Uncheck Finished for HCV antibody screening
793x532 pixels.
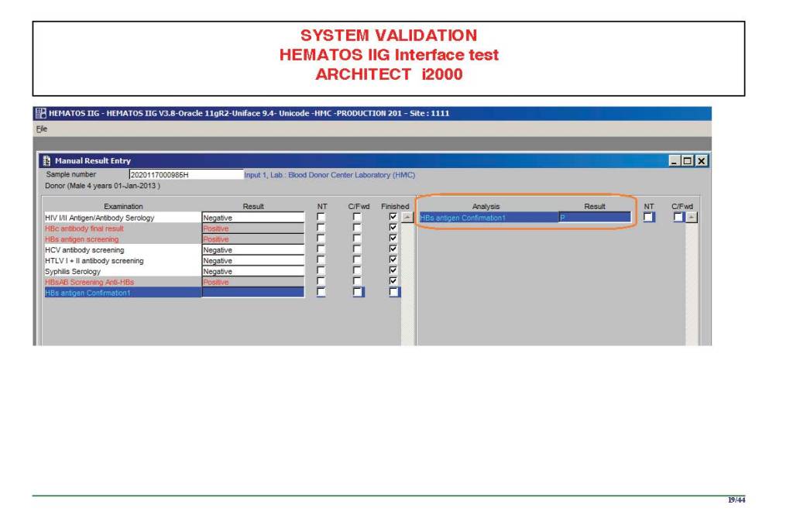point(394,250)
